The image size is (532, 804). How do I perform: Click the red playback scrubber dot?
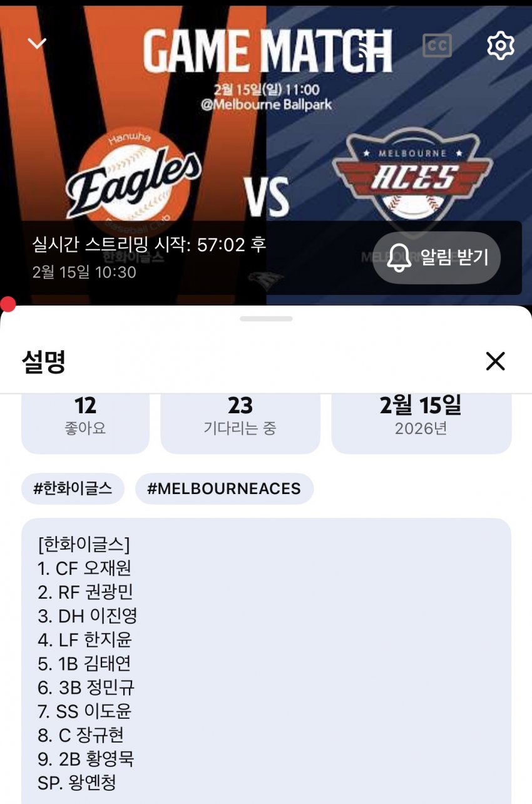(8, 304)
